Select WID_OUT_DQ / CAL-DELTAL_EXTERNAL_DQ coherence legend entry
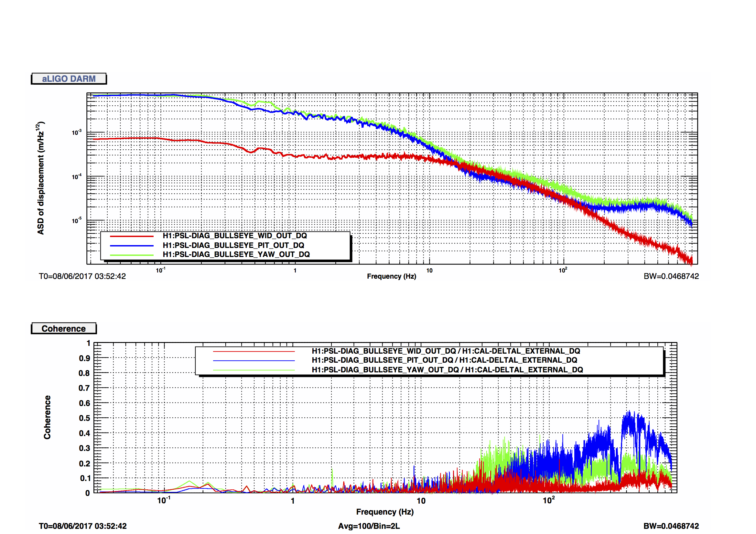The height and width of the screenshot is (534, 756). pos(446,351)
